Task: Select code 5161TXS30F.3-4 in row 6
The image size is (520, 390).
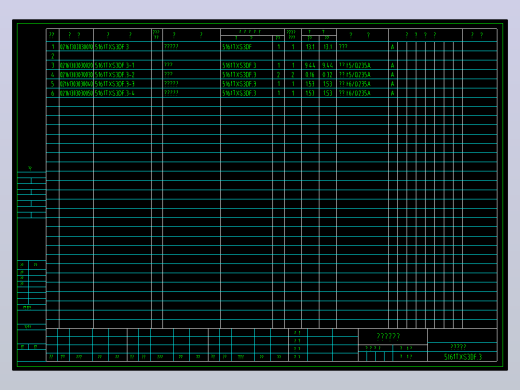Action: click(115, 93)
